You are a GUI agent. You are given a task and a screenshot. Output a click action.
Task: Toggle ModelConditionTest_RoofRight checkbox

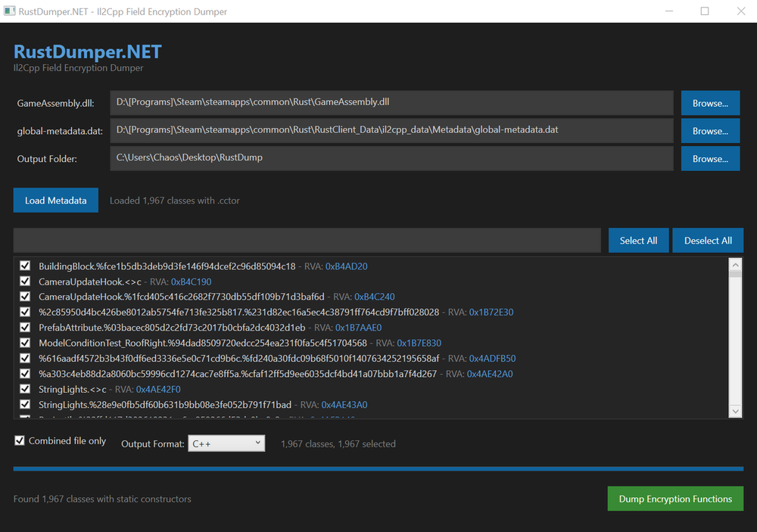tap(25, 343)
